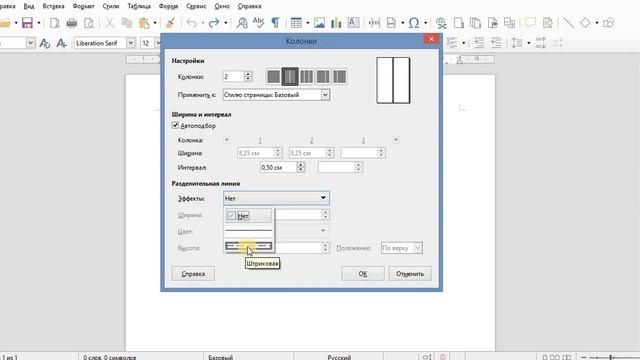Screen dimensions: 640x360
Task: Click Insert Table grid icon
Action: [x=296, y=23]
